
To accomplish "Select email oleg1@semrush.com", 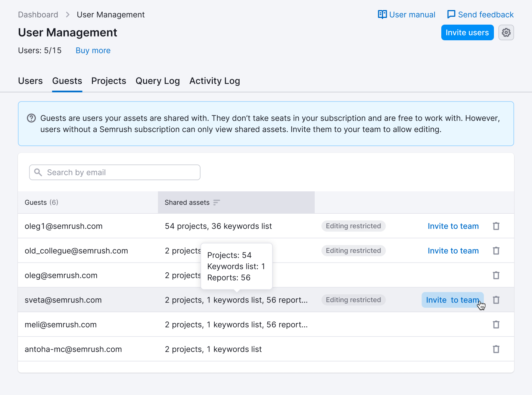I will pos(63,226).
